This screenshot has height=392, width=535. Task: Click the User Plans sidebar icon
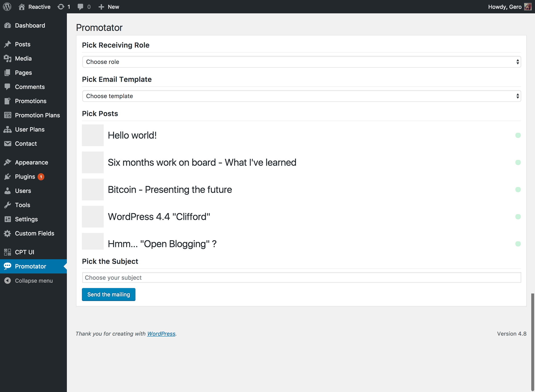coord(8,129)
